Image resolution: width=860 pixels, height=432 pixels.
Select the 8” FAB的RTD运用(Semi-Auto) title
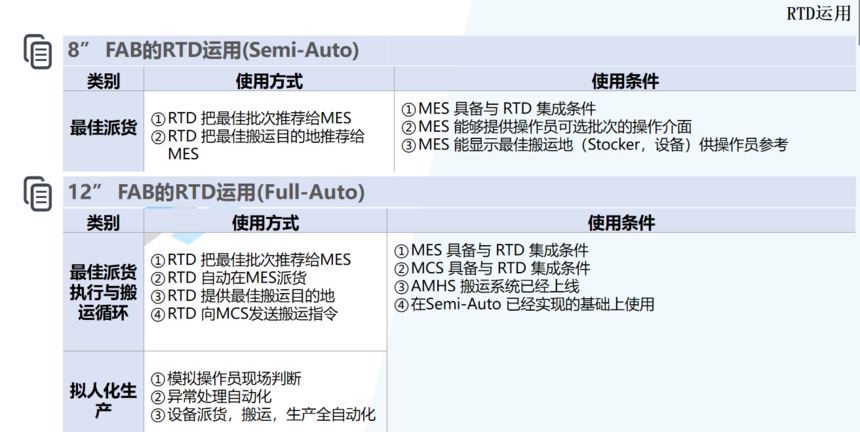213,50
